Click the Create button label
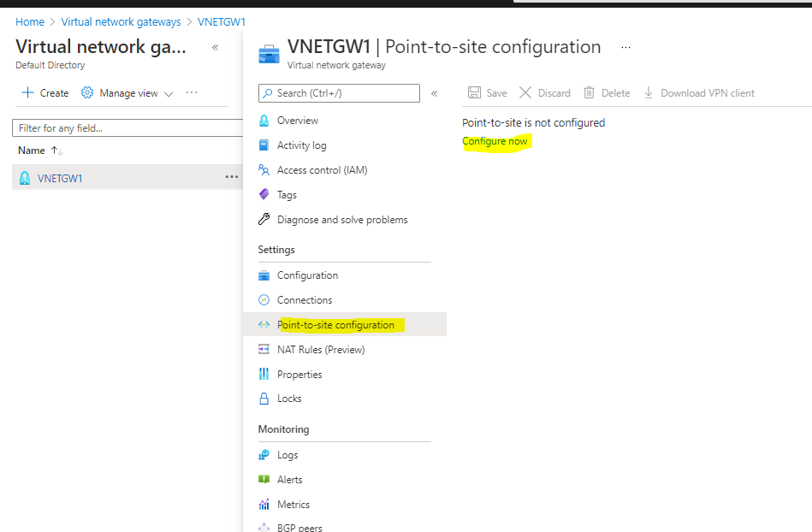This screenshot has width=812, height=532. coord(55,93)
